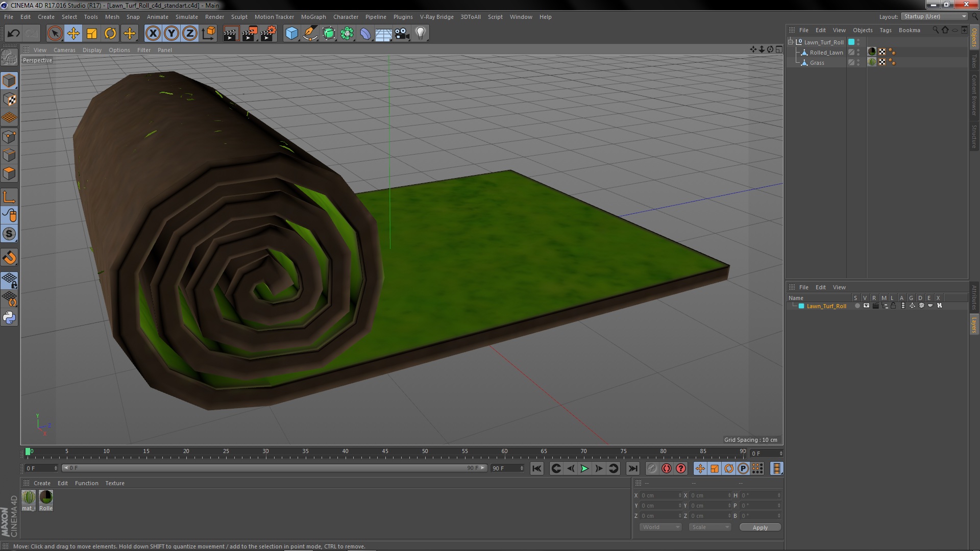Open the MoGraph menu
This screenshot has width=980, height=551.
click(313, 17)
